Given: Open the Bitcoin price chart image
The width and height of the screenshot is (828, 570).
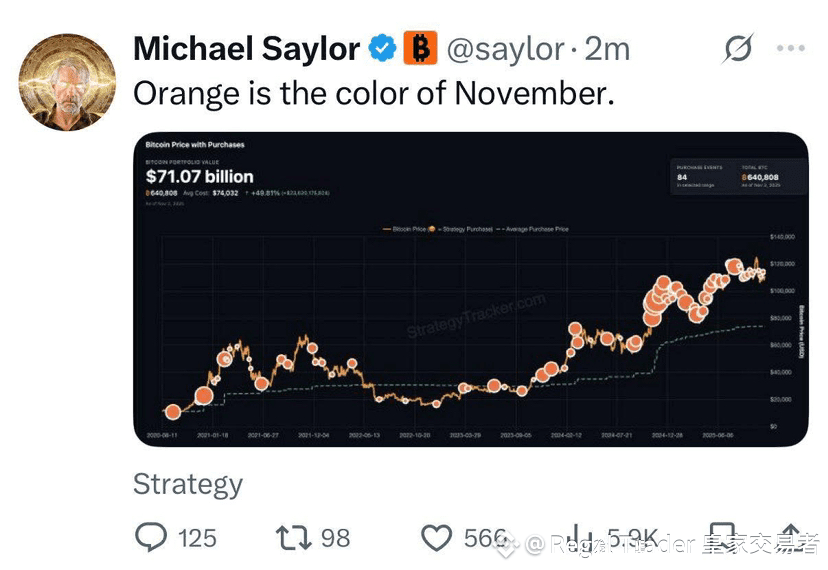Looking at the screenshot, I should 471,289.
